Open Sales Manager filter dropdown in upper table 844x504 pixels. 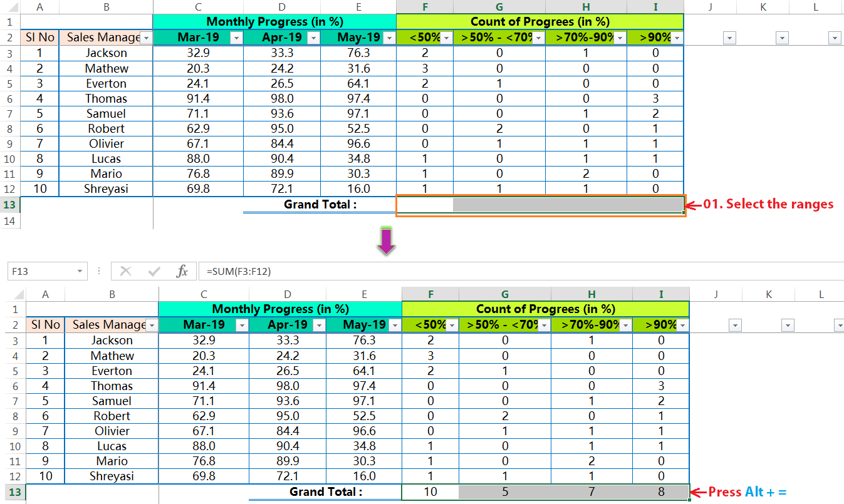tap(146, 38)
